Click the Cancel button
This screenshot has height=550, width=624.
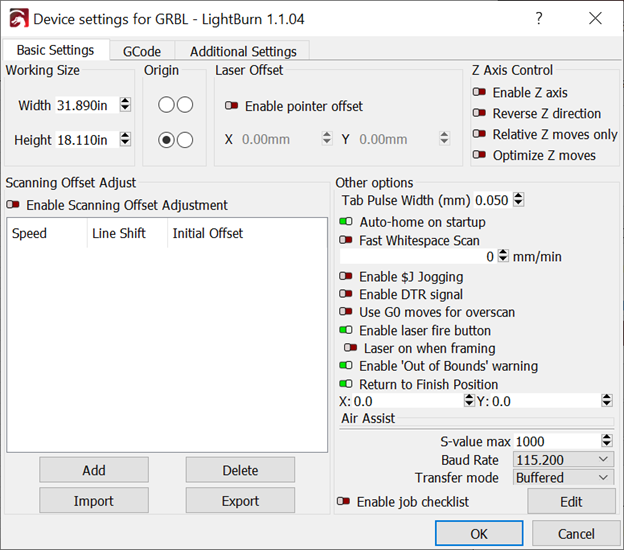576,533
